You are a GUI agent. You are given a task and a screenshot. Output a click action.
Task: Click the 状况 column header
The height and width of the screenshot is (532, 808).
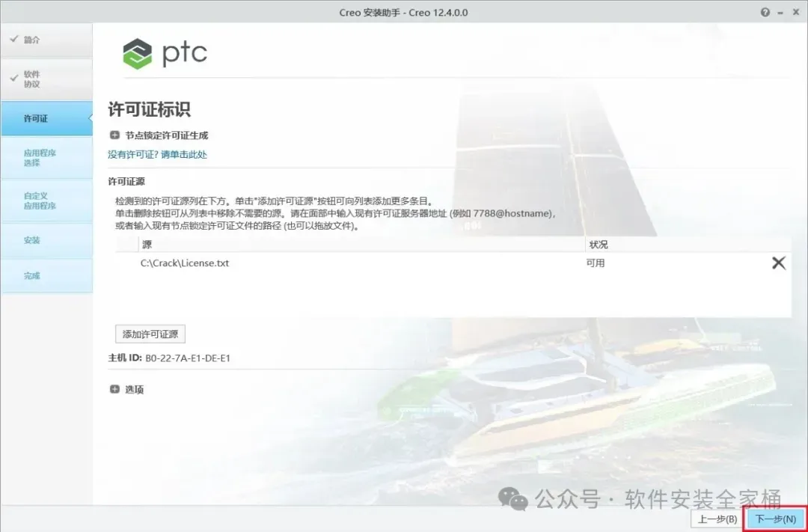tap(688, 245)
